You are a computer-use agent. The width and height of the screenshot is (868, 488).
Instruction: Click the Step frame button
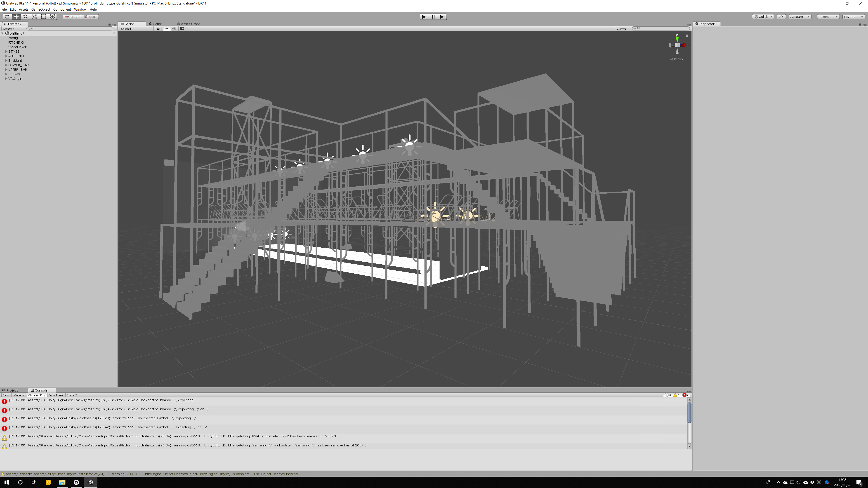[x=442, y=16]
